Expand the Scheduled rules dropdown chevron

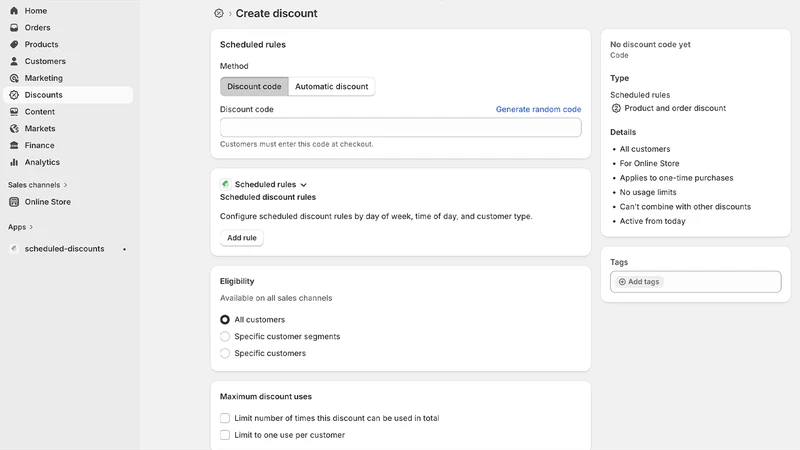304,185
